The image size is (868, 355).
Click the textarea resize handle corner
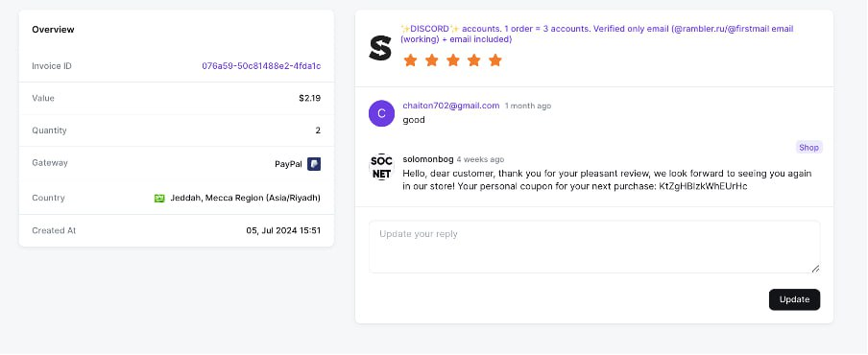click(815, 269)
